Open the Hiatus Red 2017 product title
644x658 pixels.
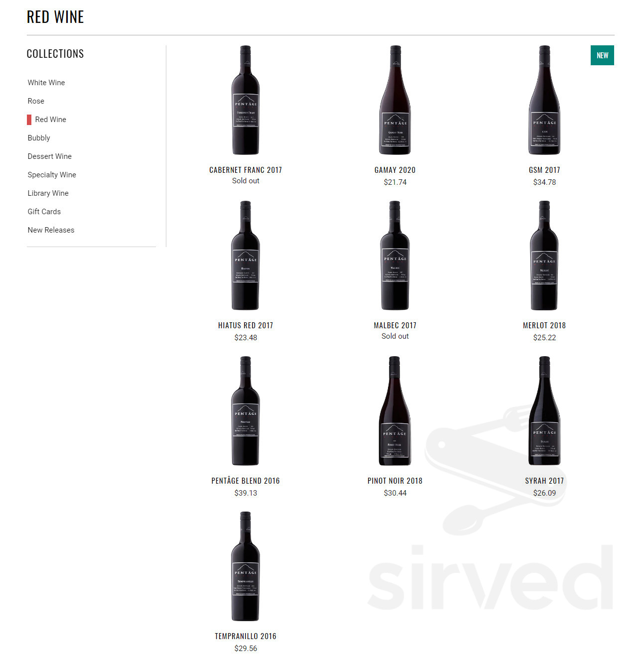point(246,325)
